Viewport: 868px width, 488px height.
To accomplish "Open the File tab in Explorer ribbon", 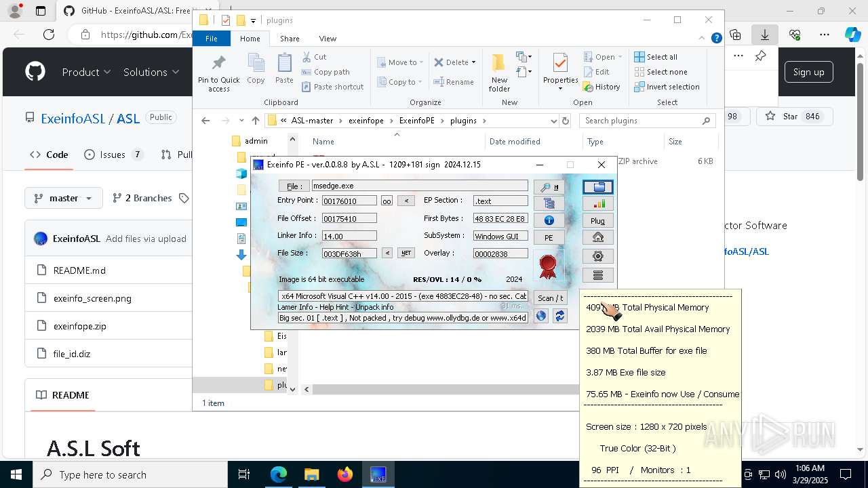I will click(212, 39).
